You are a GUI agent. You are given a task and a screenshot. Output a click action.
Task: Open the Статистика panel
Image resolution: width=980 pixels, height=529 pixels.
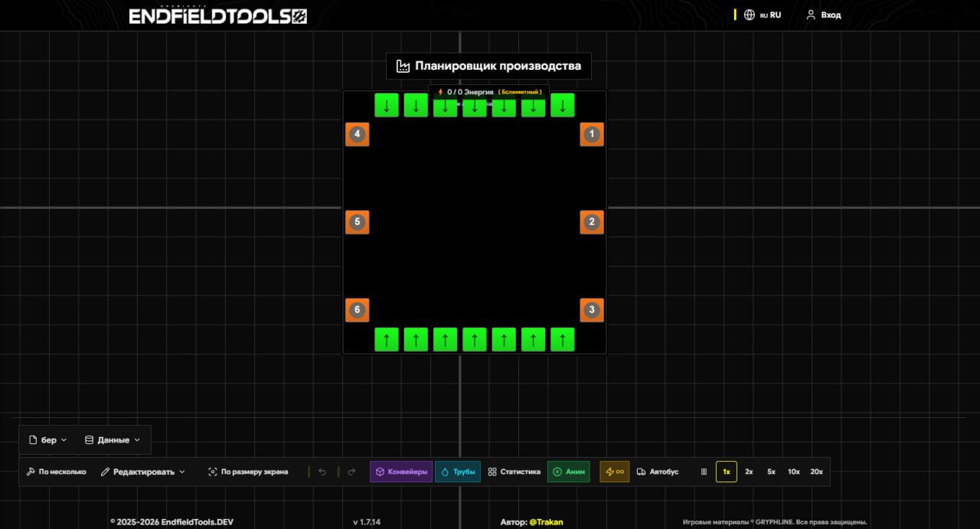click(514, 472)
